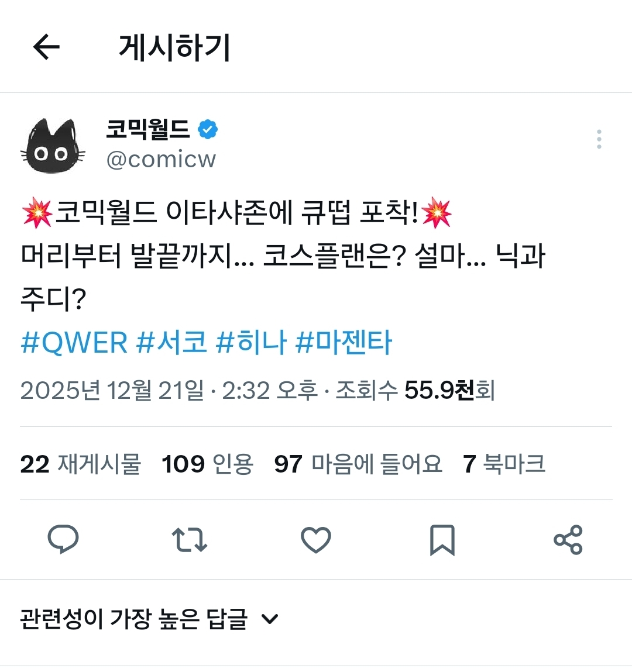
Task: Open the #히나 hashtag
Action: click(251, 343)
